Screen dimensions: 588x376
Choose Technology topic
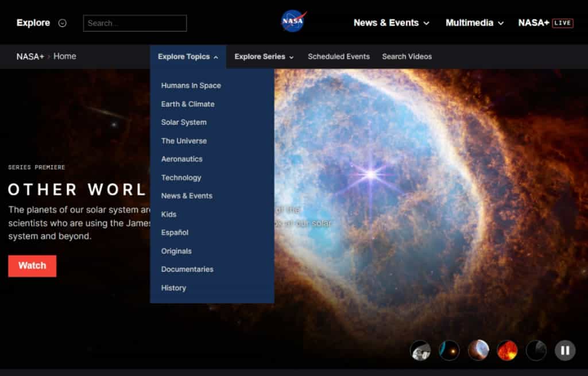[x=181, y=177]
